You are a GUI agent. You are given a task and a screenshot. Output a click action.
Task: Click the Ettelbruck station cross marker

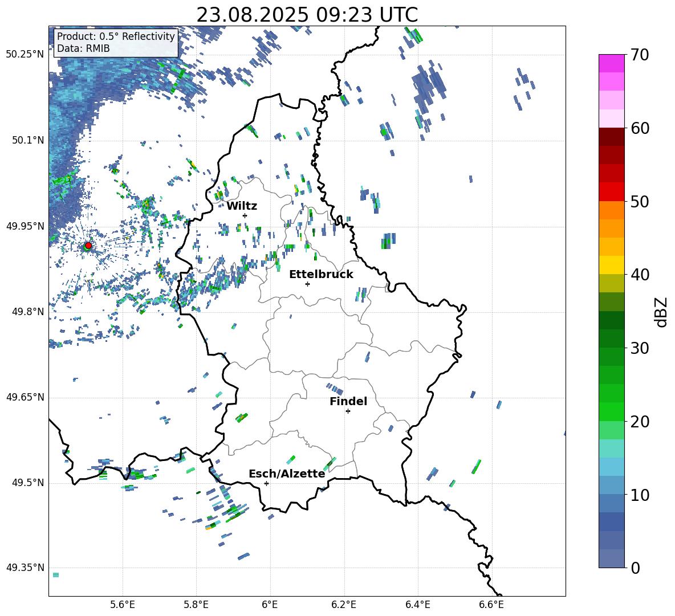coord(307,284)
